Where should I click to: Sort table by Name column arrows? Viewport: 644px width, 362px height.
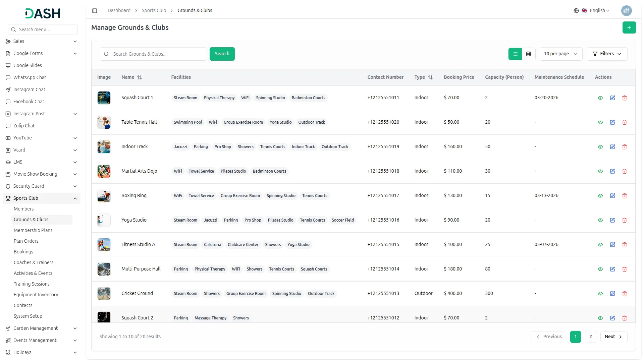click(x=140, y=77)
